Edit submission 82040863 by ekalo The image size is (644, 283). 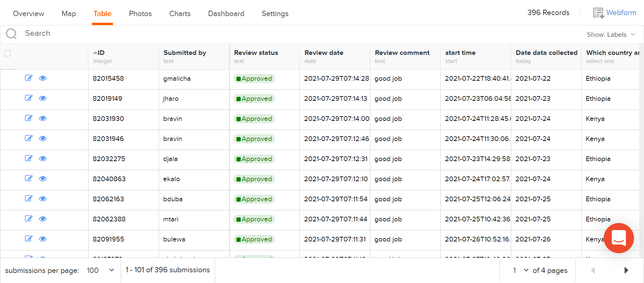point(29,179)
